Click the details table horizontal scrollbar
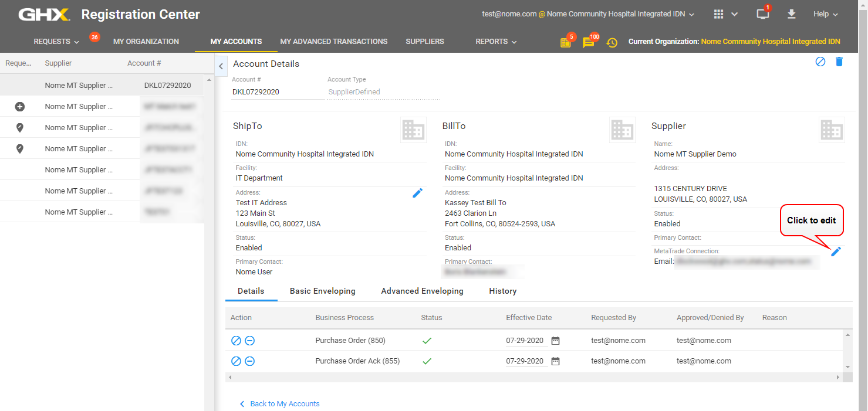The width and height of the screenshot is (868, 411). point(534,378)
